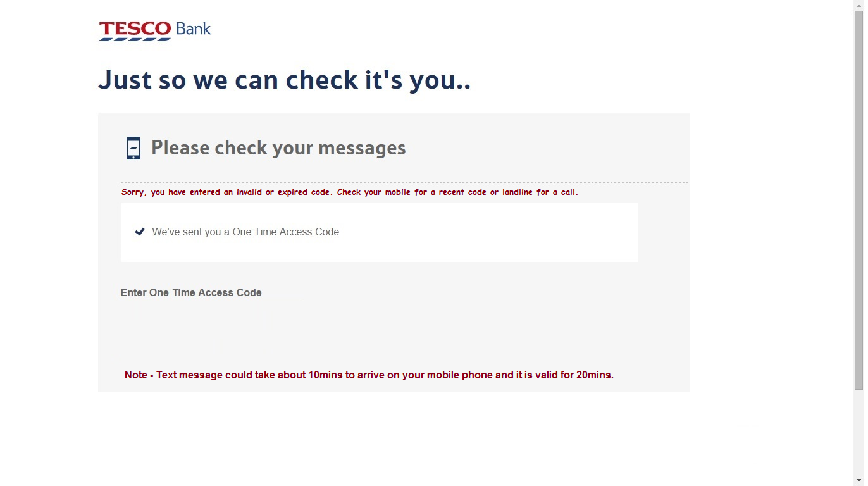Viewport: 868px width, 486px height.
Task: Click the scrollbar up arrow
Action: pyautogui.click(x=859, y=5)
